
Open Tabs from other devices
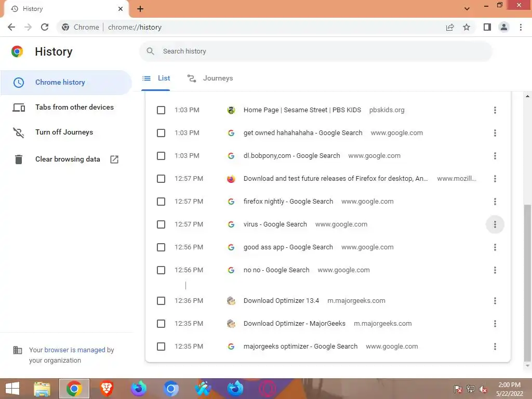(x=74, y=107)
